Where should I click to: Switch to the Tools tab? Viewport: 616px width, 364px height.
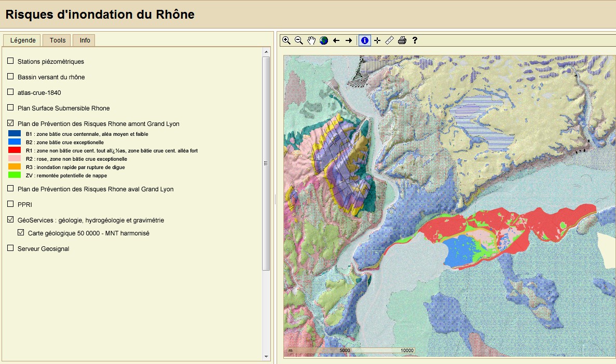click(58, 40)
